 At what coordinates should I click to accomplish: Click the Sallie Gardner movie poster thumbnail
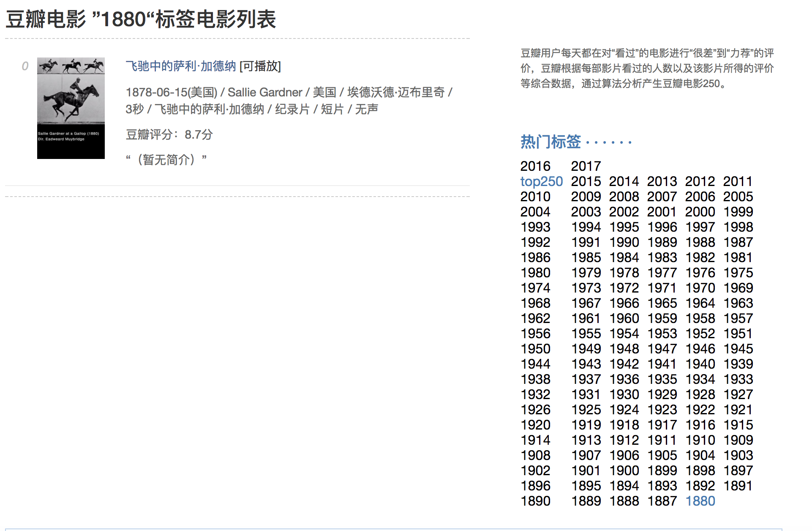click(71, 108)
